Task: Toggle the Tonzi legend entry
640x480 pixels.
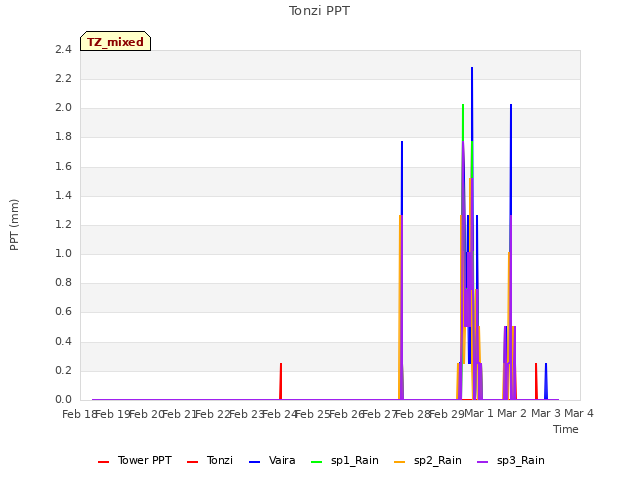Action: (210, 461)
